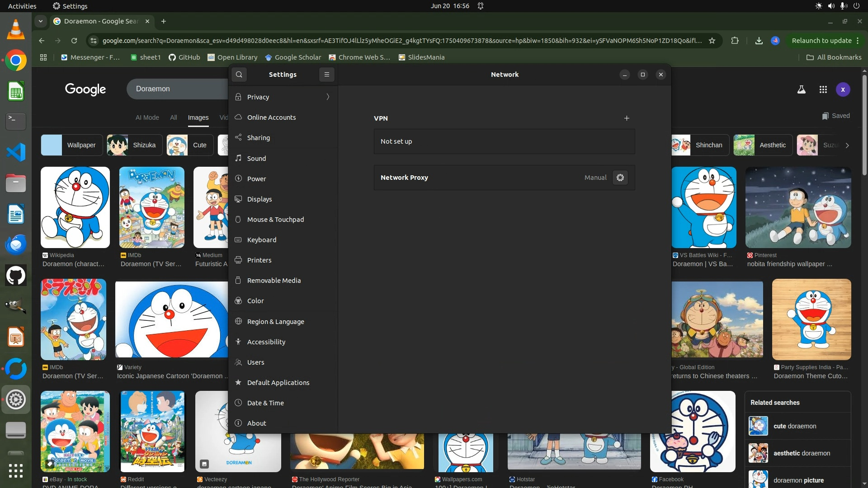Open Network Proxy gear settings
The height and width of the screenshot is (488, 868).
pyautogui.click(x=620, y=178)
